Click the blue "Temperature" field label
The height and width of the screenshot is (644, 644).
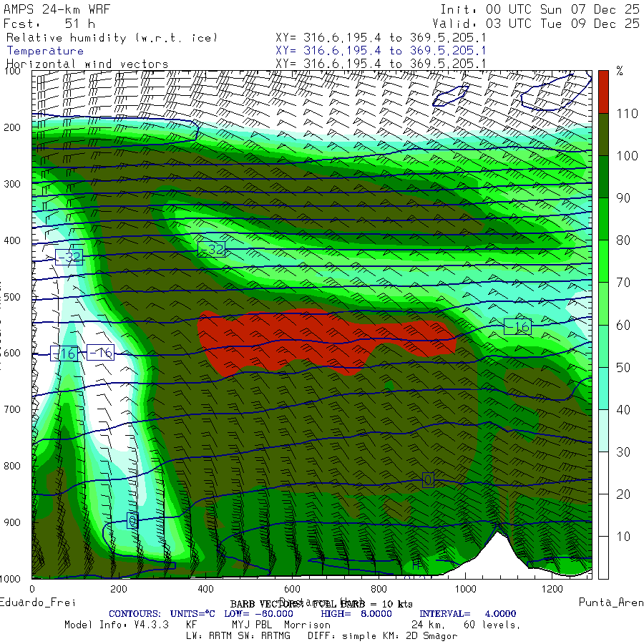click(x=45, y=51)
